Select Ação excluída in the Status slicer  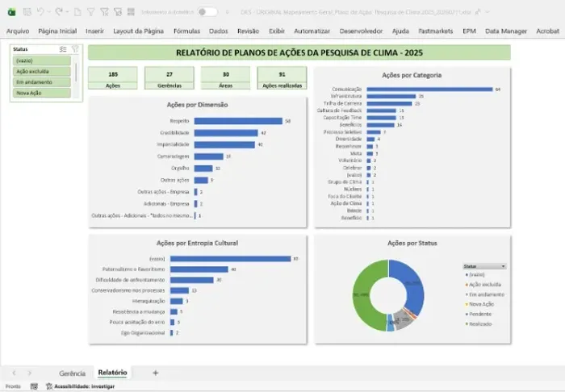42,71
